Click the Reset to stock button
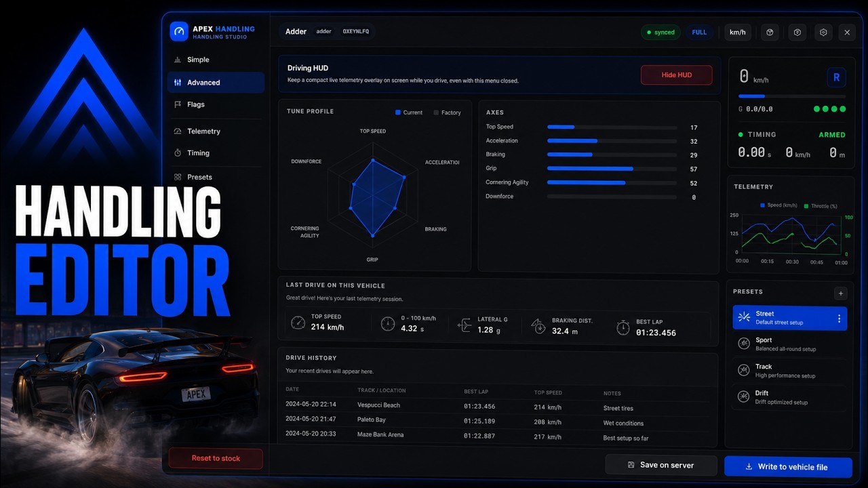The image size is (868, 488). (216, 458)
